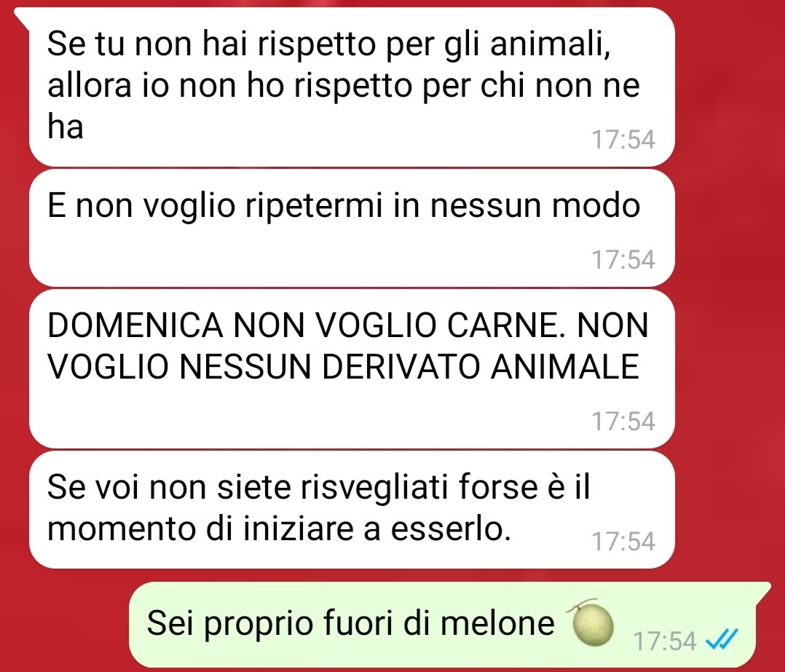Click the 17:54 timestamp on the first message
Image resolution: width=785 pixels, height=672 pixels.
(x=623, y=139)
